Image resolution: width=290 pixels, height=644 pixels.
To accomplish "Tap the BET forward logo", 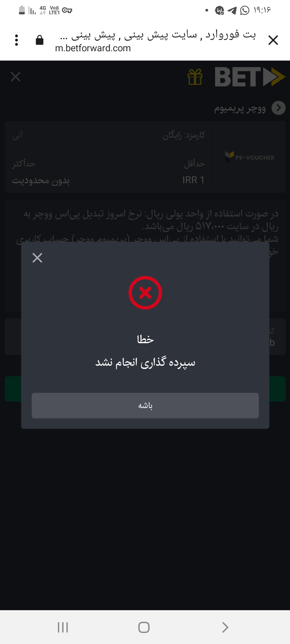I will click(250, 77).
